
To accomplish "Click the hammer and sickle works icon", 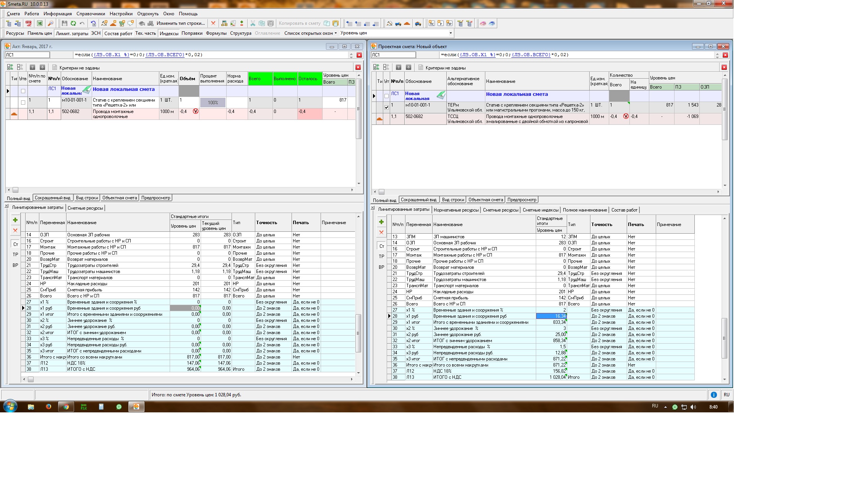I will [x=389, y=23].
